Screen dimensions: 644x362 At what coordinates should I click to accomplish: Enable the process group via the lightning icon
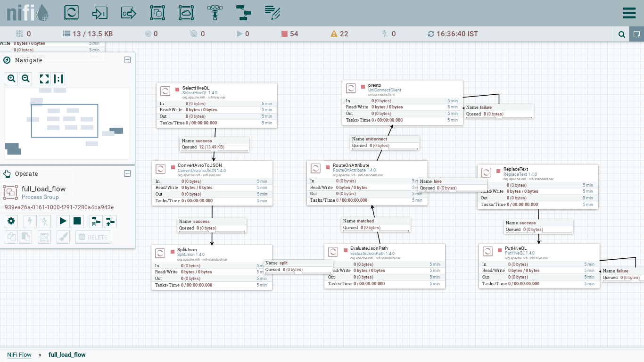29,221
